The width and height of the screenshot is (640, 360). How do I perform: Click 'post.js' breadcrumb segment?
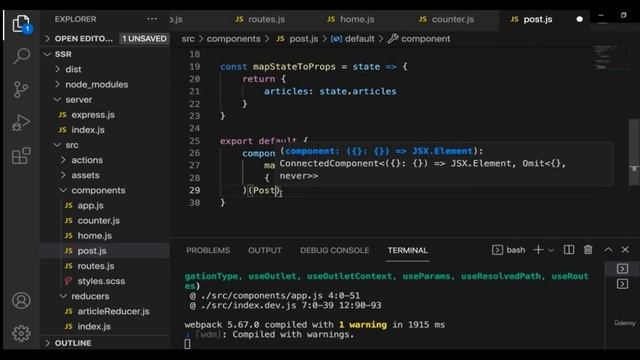pos(304,39)
